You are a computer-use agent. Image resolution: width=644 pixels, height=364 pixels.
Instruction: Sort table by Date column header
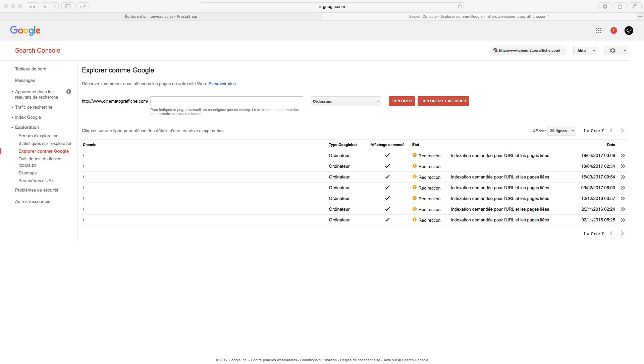(611, 145)
